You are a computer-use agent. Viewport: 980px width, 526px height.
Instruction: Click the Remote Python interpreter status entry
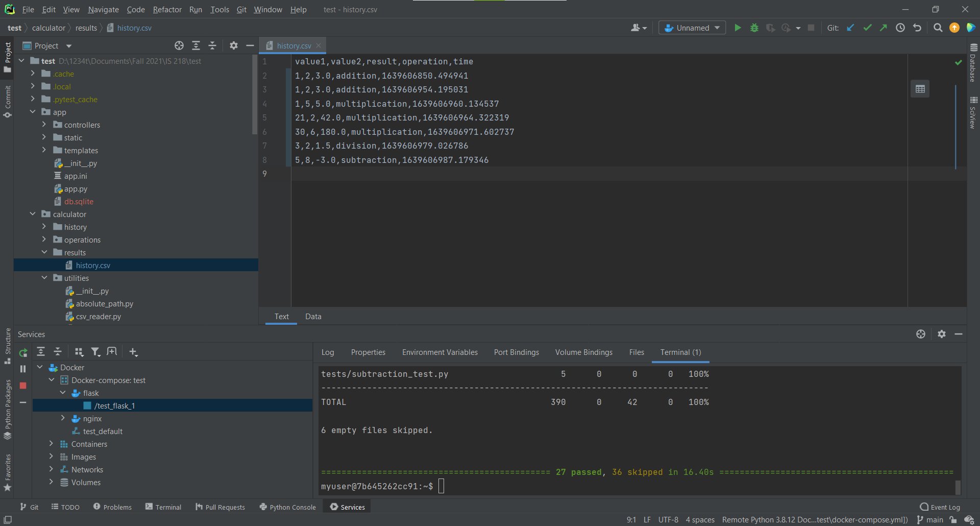pyautogui.click(x=815, y=520)
